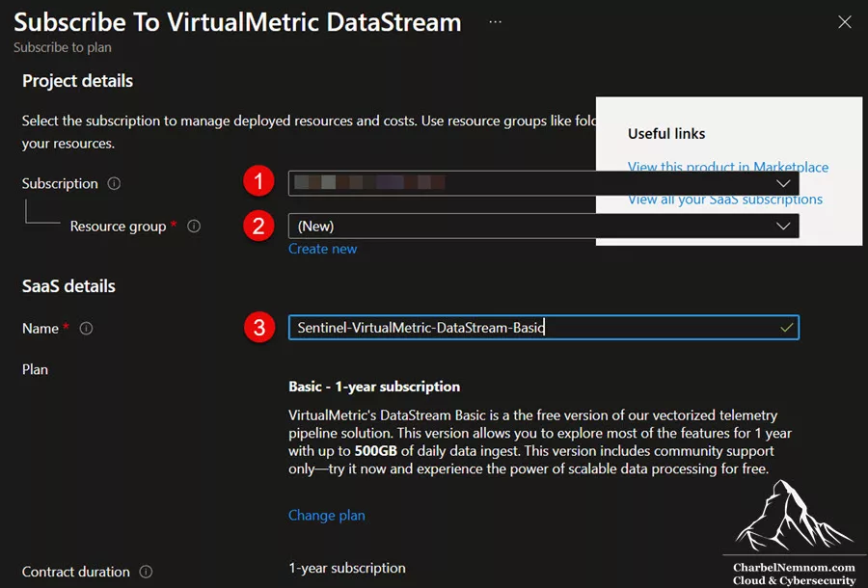Click the 1-year subscription contract duration value

tap(347, 568)
